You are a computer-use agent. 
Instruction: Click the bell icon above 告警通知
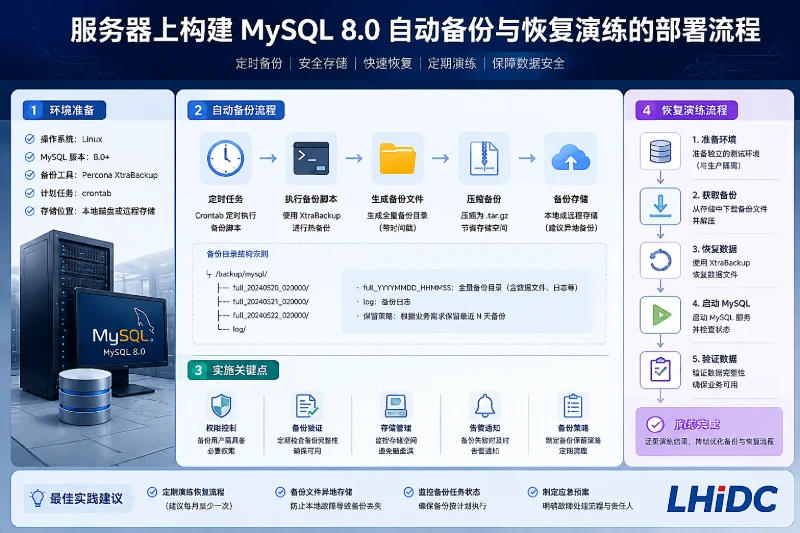click(485, 406)
